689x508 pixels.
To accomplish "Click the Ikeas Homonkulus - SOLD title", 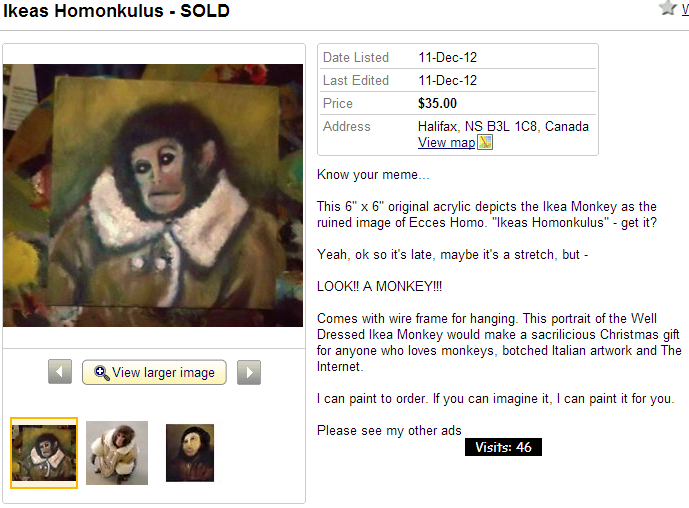I will point(117,12).
